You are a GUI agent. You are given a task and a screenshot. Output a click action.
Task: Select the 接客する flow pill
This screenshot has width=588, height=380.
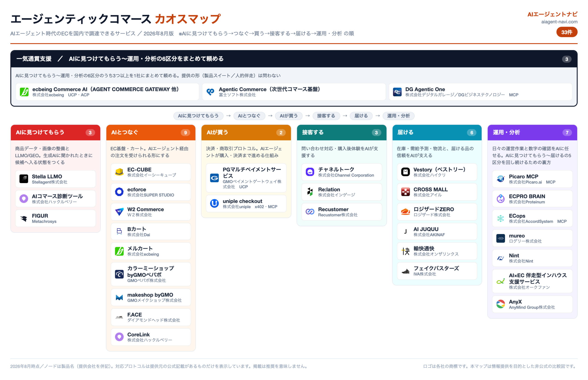pos(326,116)
